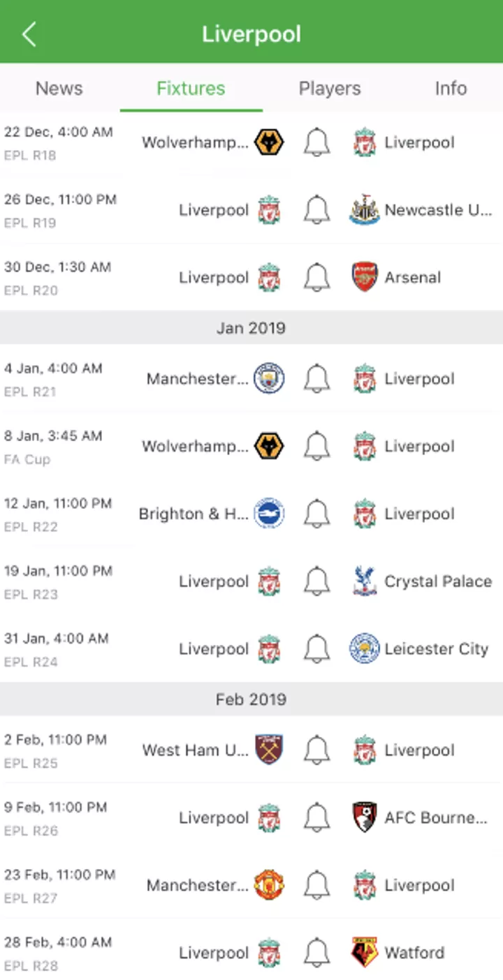
Task: Select the AFC Bournemouth team name
Action: (436, 818)
